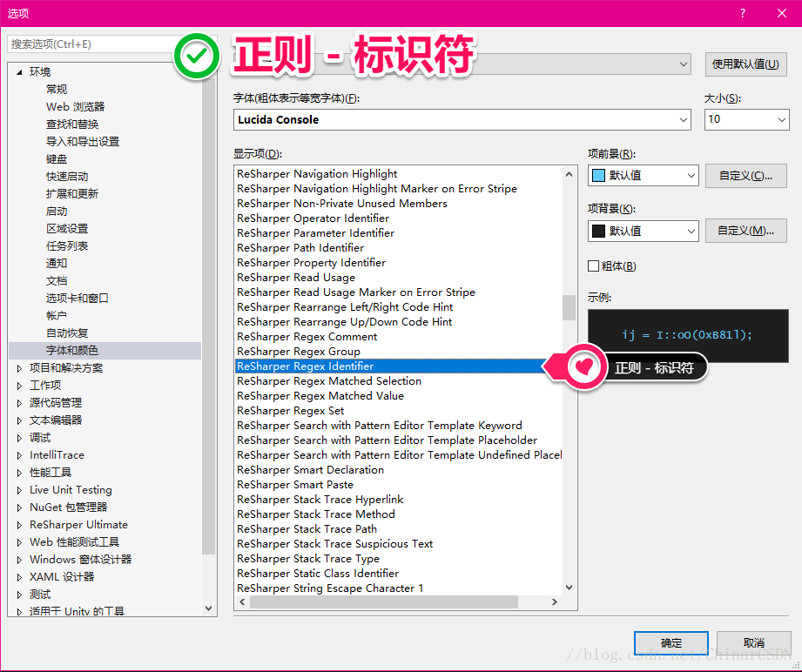802x672 pixels.
Task: Select 常规 in the options tree
Action: [57, 89]
